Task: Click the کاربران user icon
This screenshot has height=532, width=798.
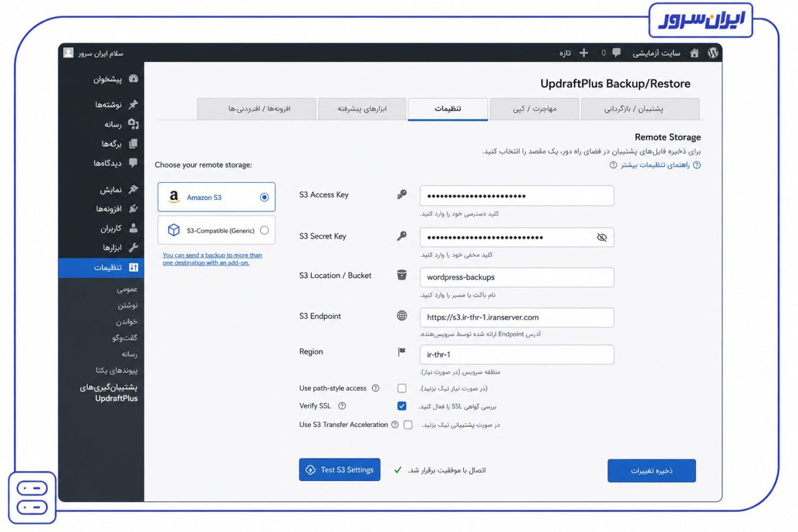Action: (133, 228)
